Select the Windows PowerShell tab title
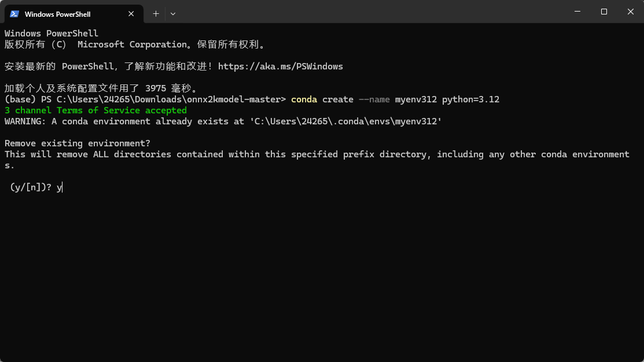 click(x=57, y=14)
